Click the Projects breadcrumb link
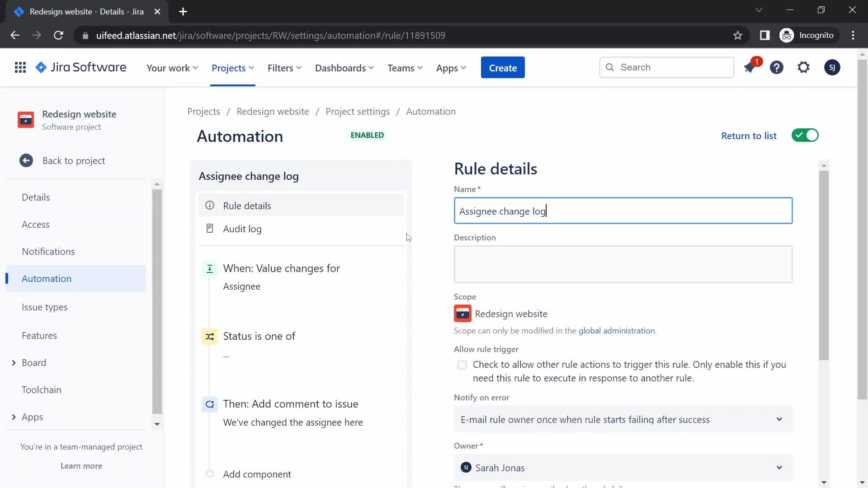Screen dimensions: 868x488 [203, 112]
